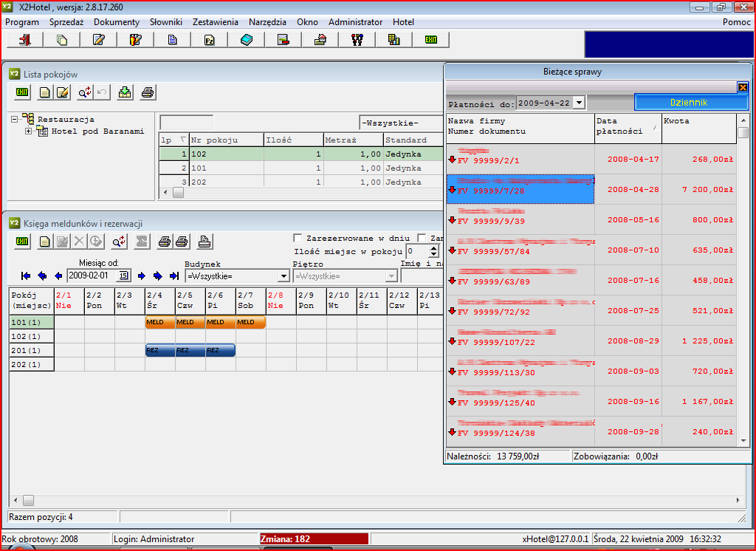Tick the 'Zarezerwowane w dniu' checkbox
Image resolution: width=756 pixels, height=551 pixels.
click(x=298, y=238)
